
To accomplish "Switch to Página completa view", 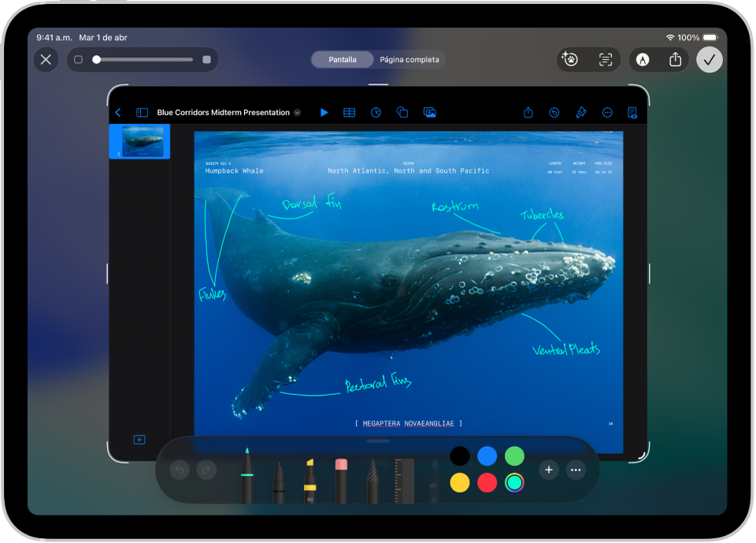I will pyautogui.click(x=409, y=59).
